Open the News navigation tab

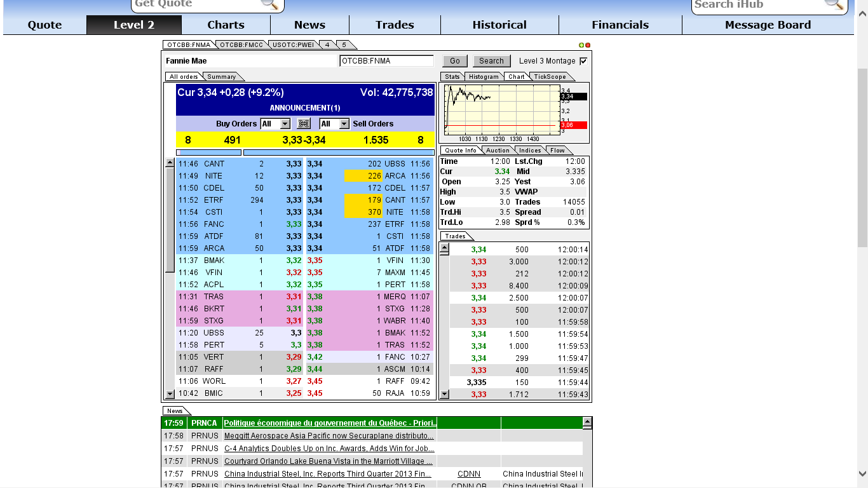(309, 25)
